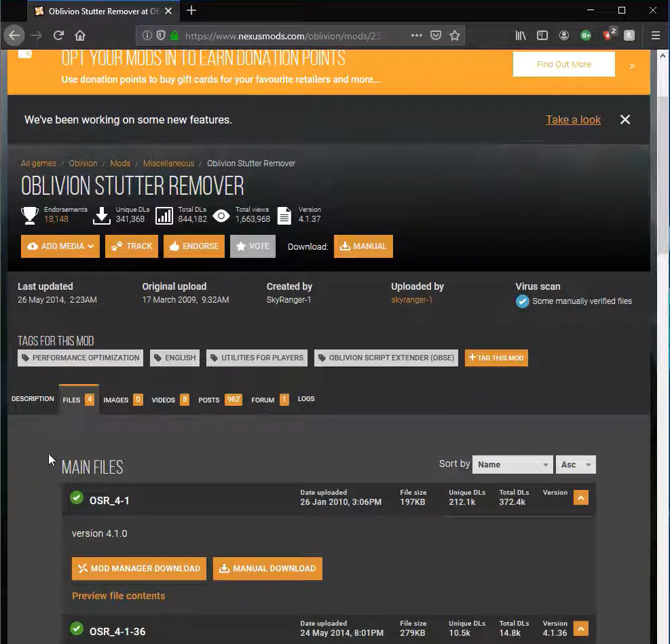Viewport: 670px width, 644px height.
Task: Open the tracking protection shield icon
Action: (x=161, y=35)
